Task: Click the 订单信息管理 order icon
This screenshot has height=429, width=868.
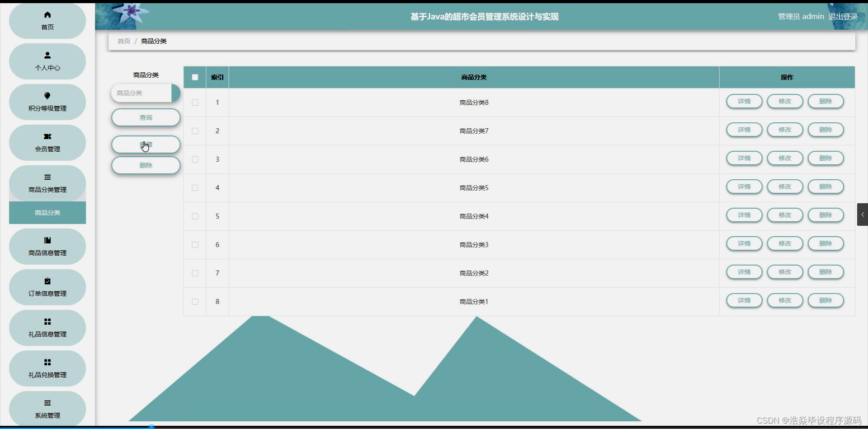Action: (x=47, y=280)
